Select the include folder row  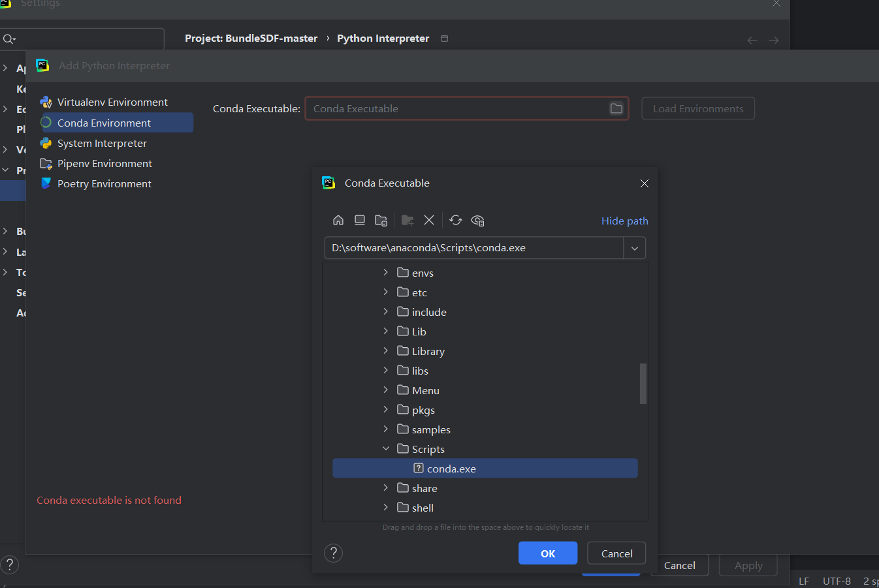(x=485, y=312)
